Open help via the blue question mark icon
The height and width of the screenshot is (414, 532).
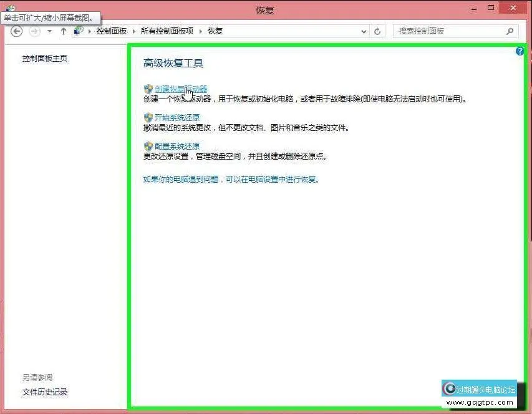[x=520, y=51]
